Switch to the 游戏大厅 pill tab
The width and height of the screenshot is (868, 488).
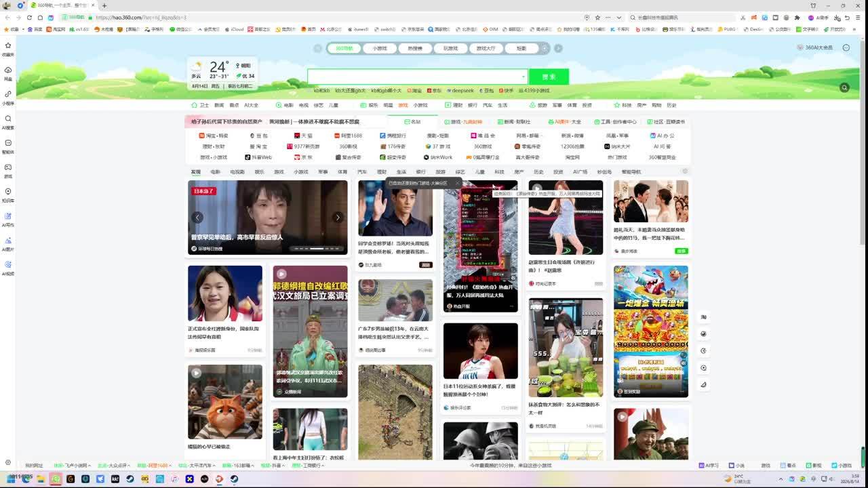(486, 48)
